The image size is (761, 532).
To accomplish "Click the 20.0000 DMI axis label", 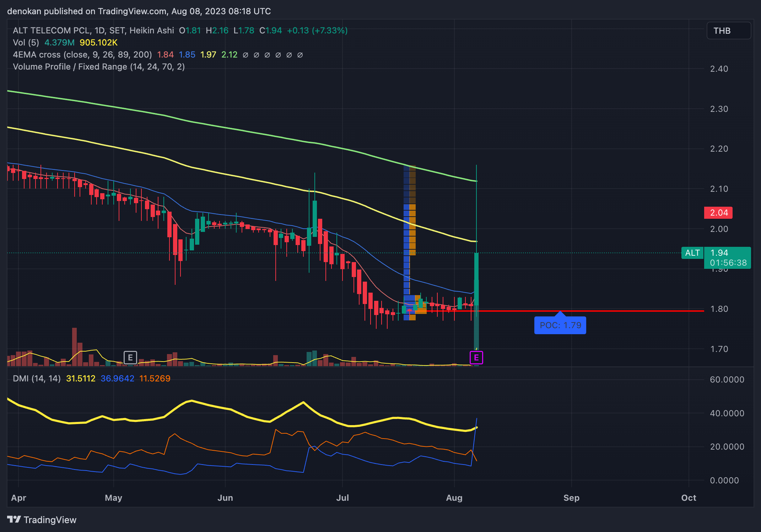I will 727,447.
